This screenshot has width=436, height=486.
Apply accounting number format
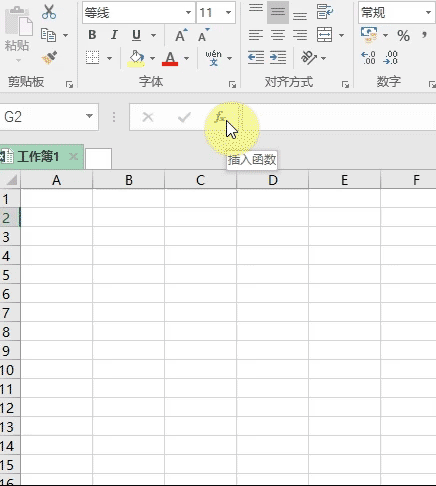(x=369, y=35)
